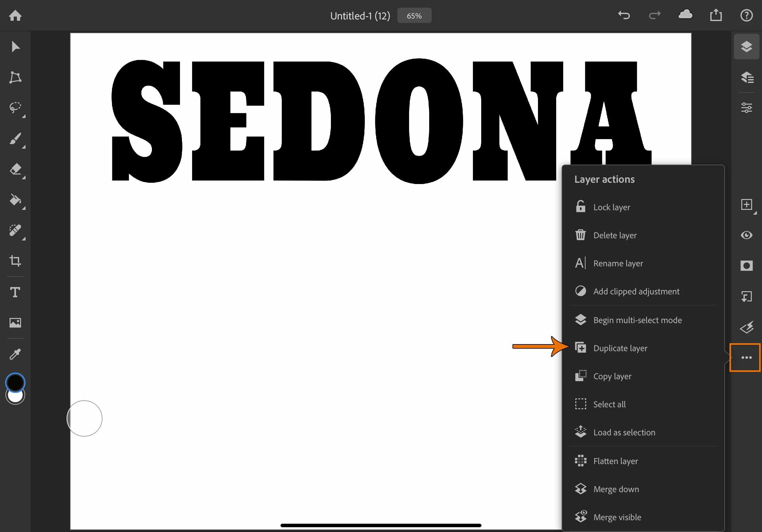Viewport: 762px width, 532px height.
Task: Tap the Home button
Action: click(15, 15)
